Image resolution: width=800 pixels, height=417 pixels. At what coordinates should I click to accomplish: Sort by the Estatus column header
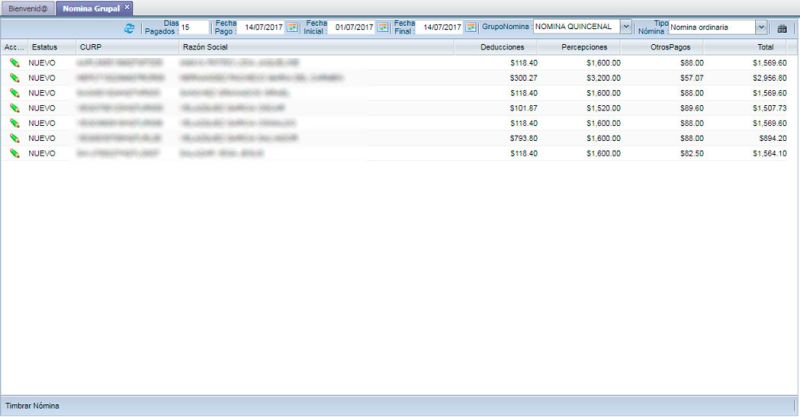tap(45, 47)
